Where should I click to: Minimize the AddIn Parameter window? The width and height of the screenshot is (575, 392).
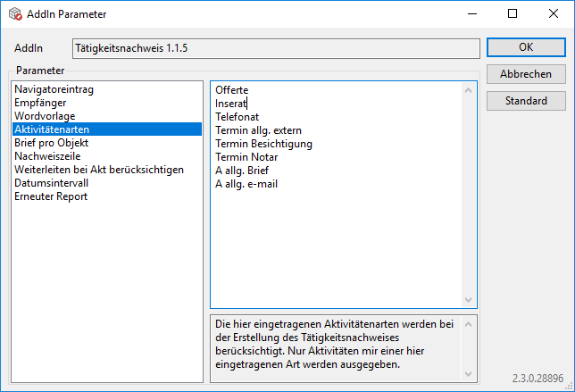(472, 14)
